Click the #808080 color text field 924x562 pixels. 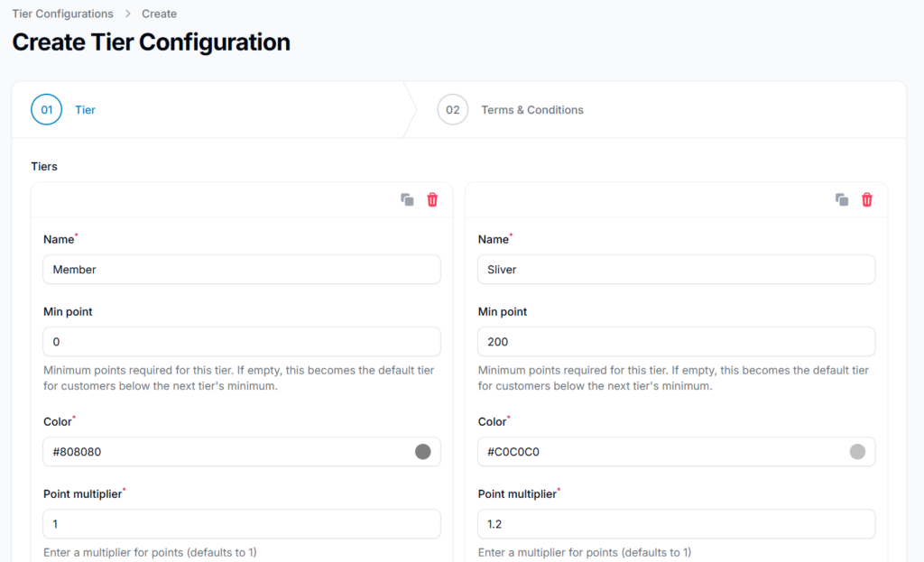(226, 452)
